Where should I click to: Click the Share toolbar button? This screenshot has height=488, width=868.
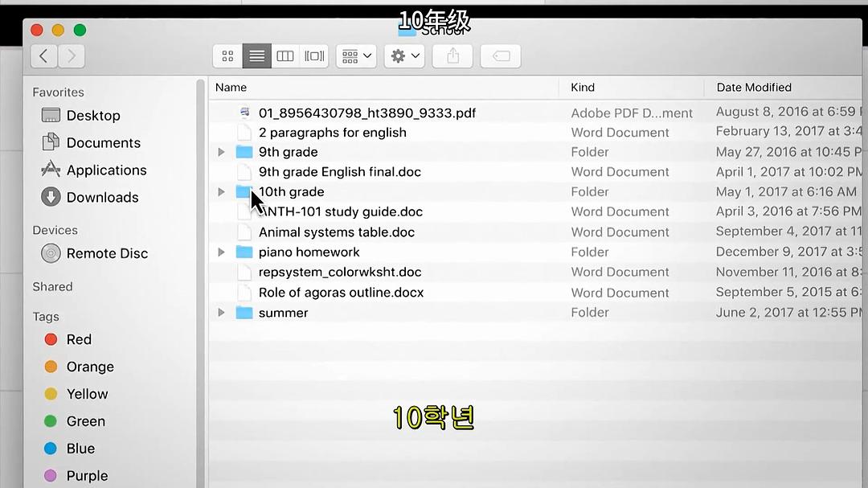[452, 56]
